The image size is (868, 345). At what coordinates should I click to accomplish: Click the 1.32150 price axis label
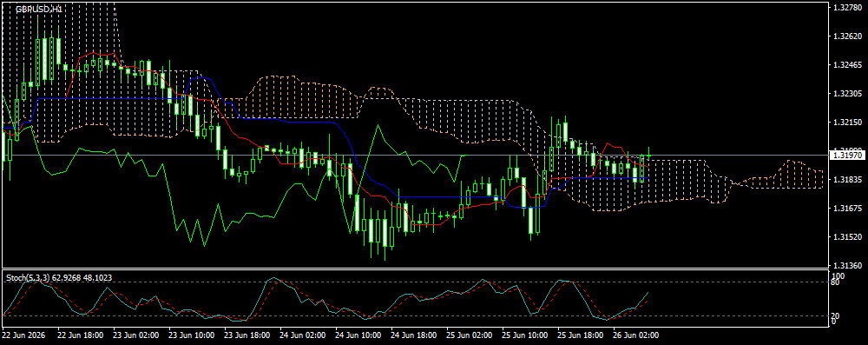coord(846,122)
